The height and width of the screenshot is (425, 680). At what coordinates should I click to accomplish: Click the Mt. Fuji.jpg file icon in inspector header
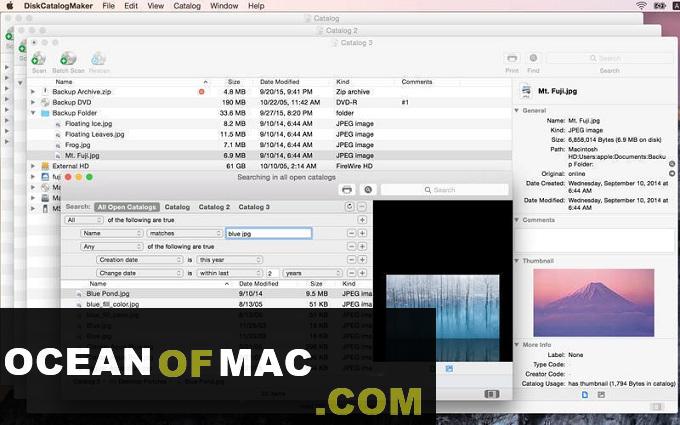[x=526, y=91]
